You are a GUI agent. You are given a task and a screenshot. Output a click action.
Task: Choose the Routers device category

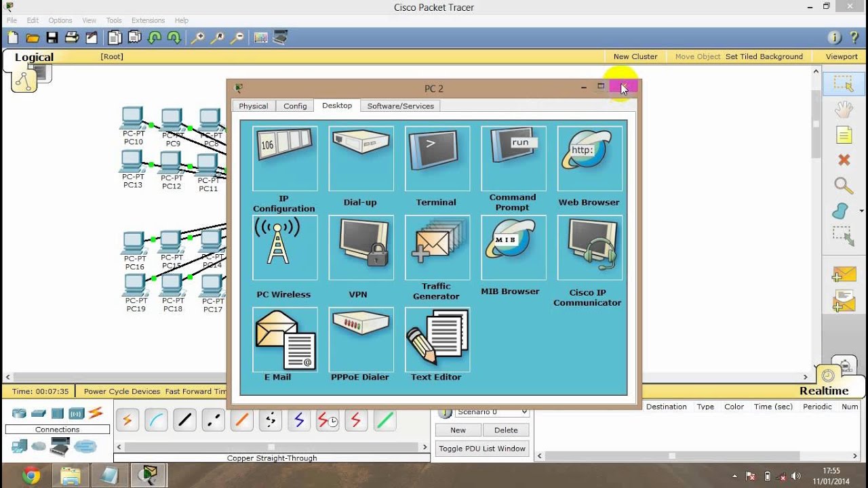[19, 413]
